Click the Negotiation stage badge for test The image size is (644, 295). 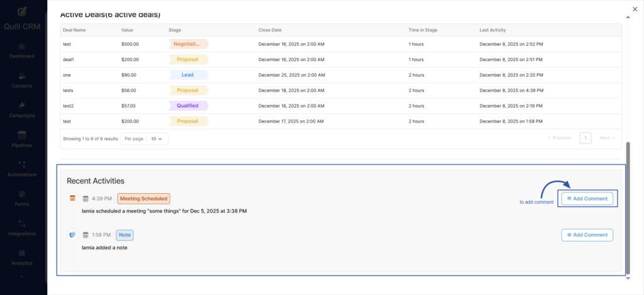tap(188, 44)
